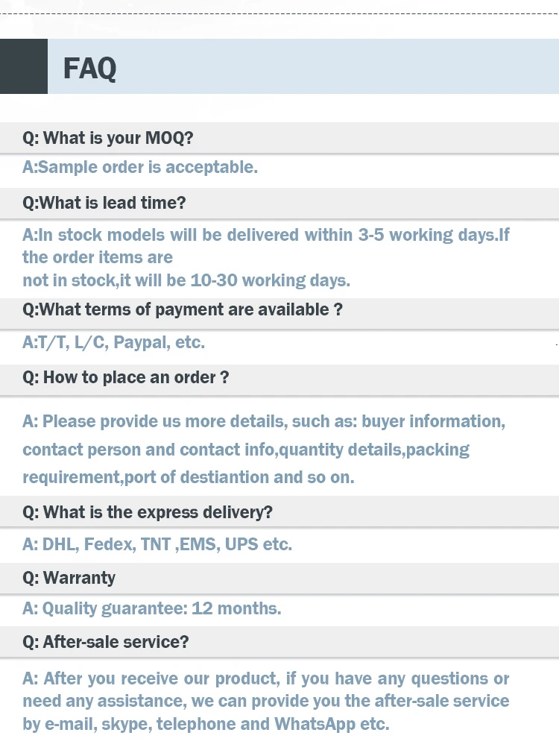This screenshot has height=756, width=559.
Task: Click the "requirement, port of destiantion" line
Action: (x=189, y=477)
